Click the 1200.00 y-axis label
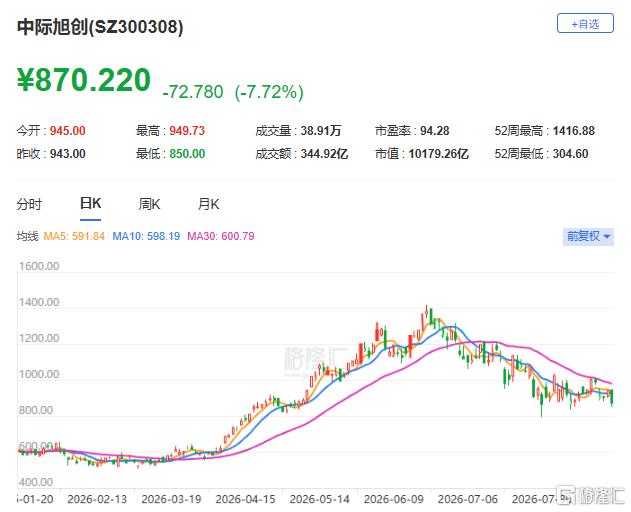 coord(39,338)
